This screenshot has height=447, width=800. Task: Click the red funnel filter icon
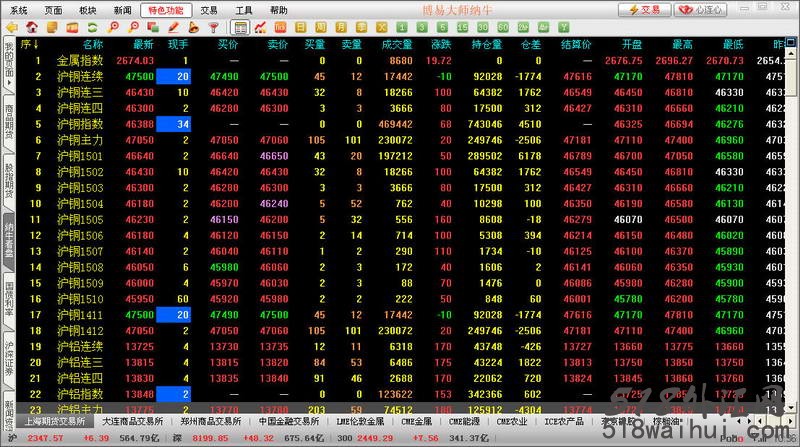click(x=214, y=28)
